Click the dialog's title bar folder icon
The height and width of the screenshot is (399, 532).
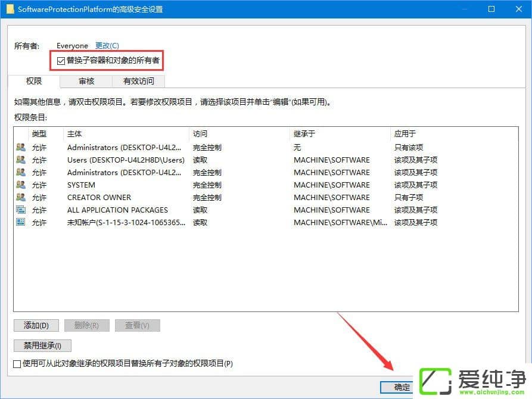(9, 9)
